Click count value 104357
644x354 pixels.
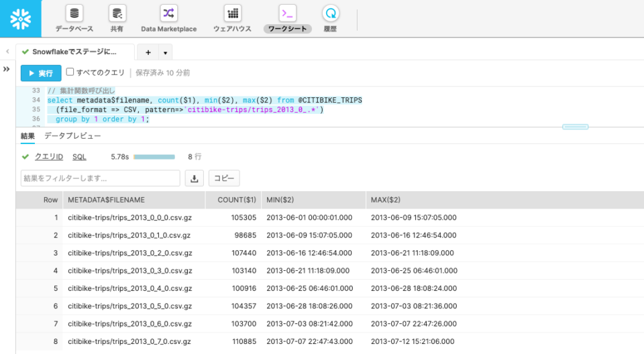tap(244, 306)
